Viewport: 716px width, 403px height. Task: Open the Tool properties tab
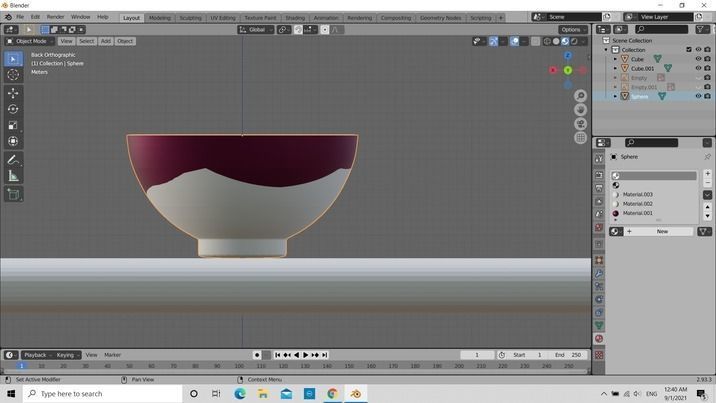(x=599, y=159)
